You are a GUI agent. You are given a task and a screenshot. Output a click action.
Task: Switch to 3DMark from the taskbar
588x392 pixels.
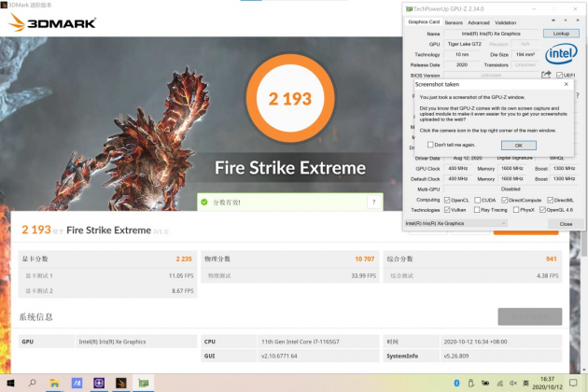(x=120, y=383)
